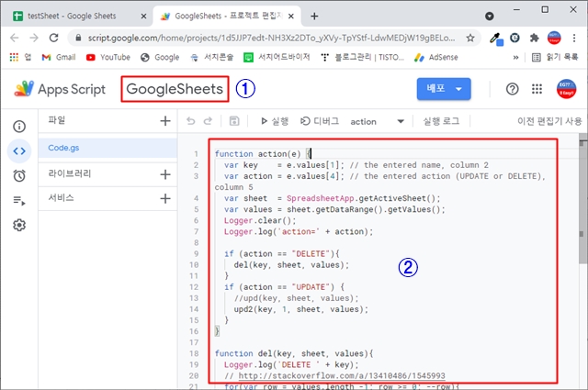Open the 앱 apps bookmark shortcut
The width and height of the screenshot is (588, 390).
[x=20, y=57]
